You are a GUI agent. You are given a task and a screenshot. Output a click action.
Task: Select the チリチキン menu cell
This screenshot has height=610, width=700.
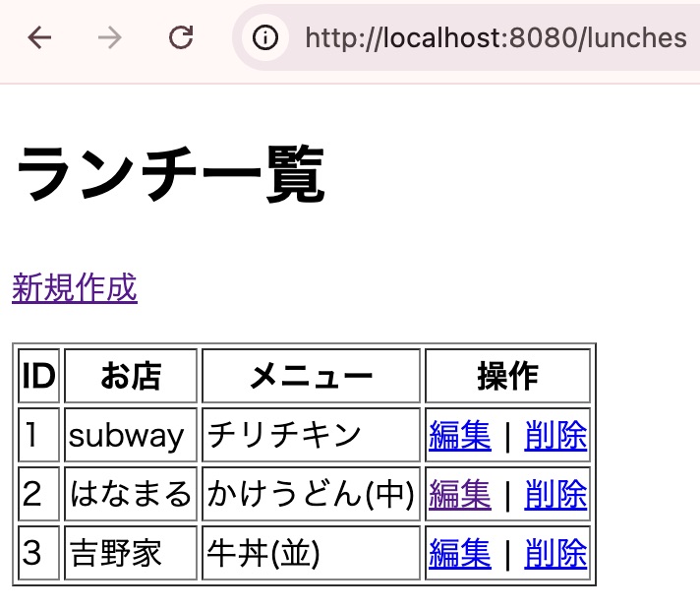click(285, 435)
